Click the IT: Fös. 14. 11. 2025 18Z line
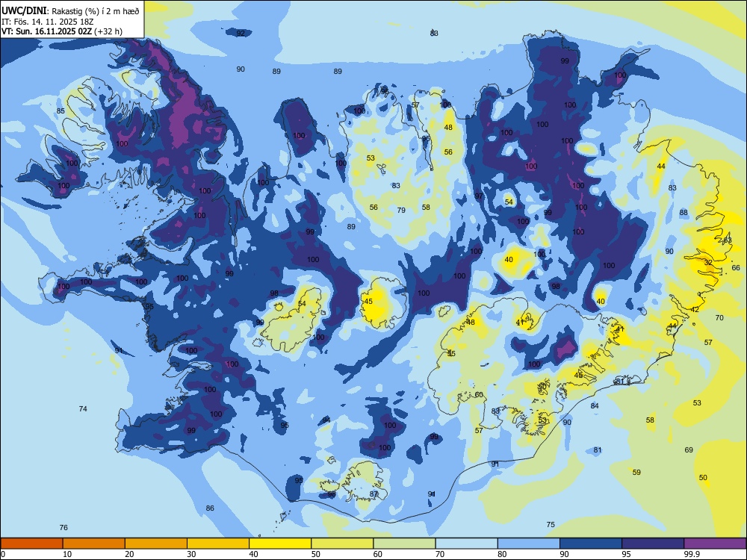Viewport: 747px width, 560px height. click(x=48, y=22)
